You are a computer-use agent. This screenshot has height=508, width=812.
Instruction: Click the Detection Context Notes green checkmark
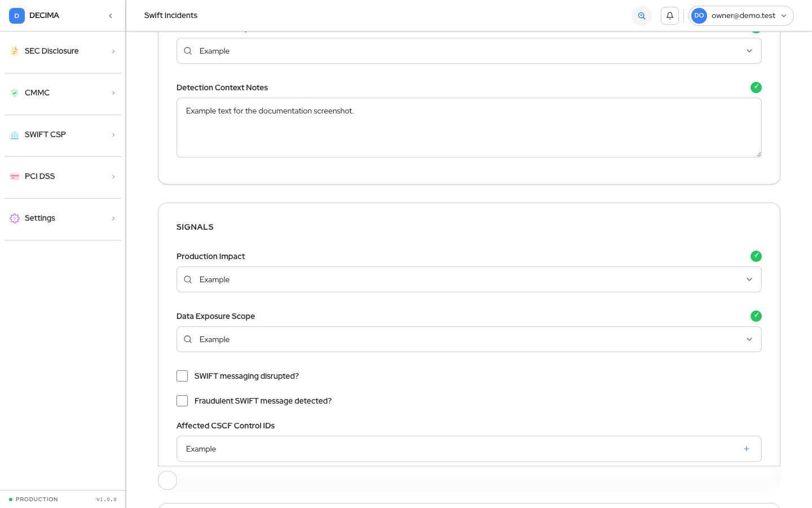(x=756, y=87)
